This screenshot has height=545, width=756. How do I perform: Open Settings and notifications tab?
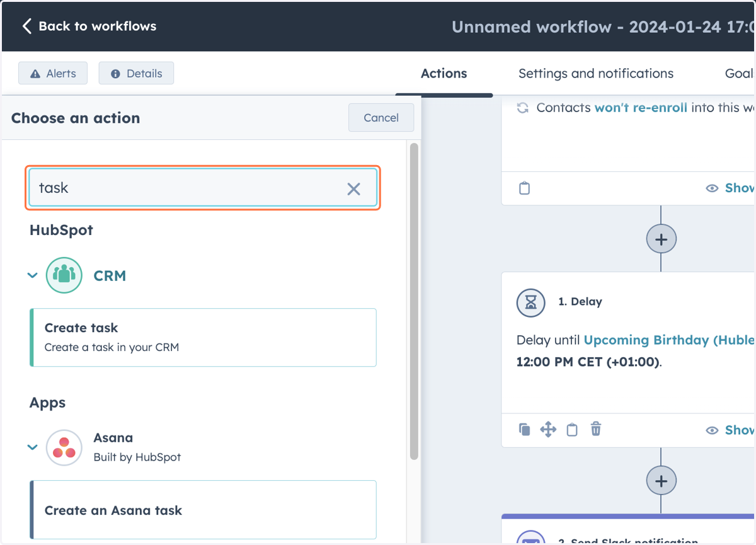(596, 73)
